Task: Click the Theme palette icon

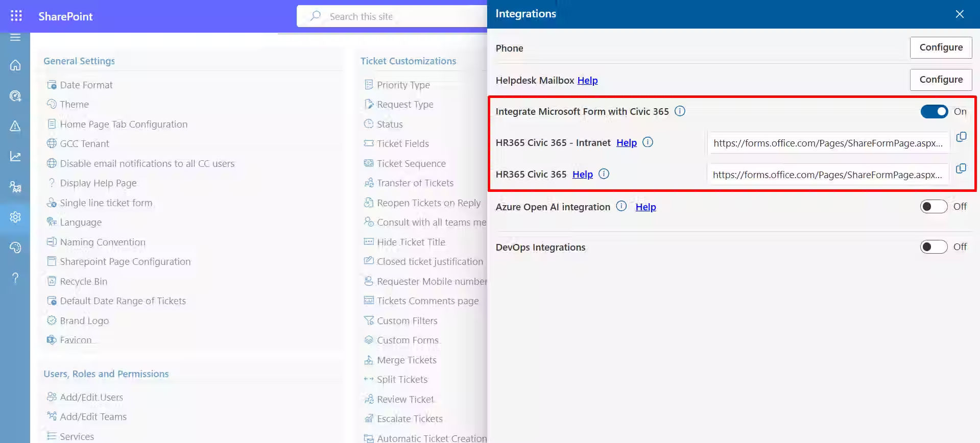Action: click(x=52, y=104)
